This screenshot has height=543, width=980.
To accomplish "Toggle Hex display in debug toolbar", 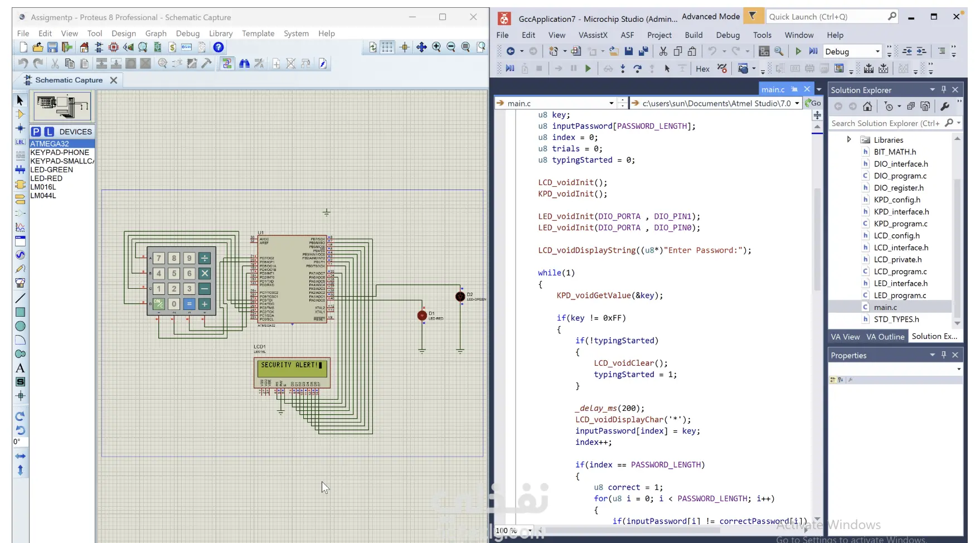I will click(702, 69).
